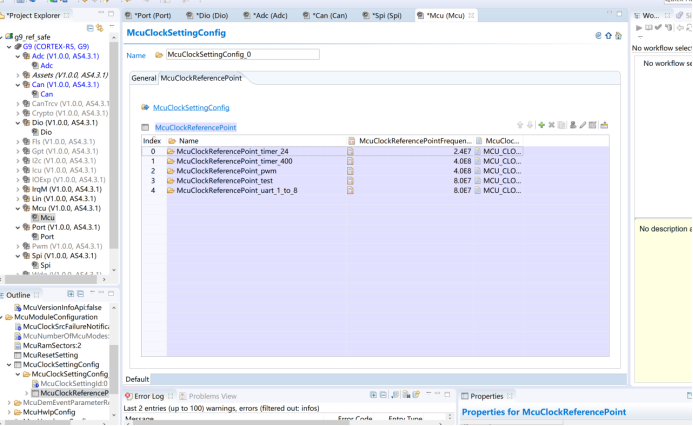Click the pencil edit icon in table toolbar
Image resolution: width=693 pixels, height=426 pixels.
583,126
